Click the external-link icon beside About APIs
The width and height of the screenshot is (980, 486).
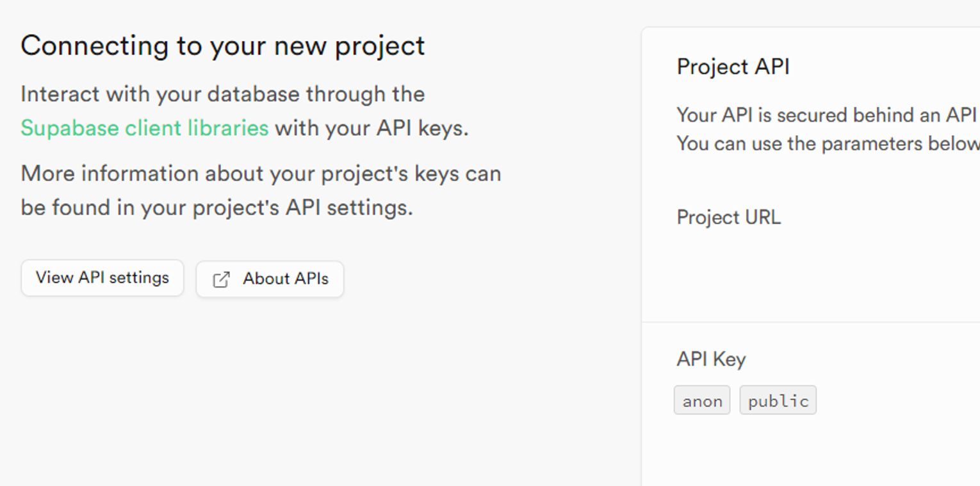tap(221, 279)
